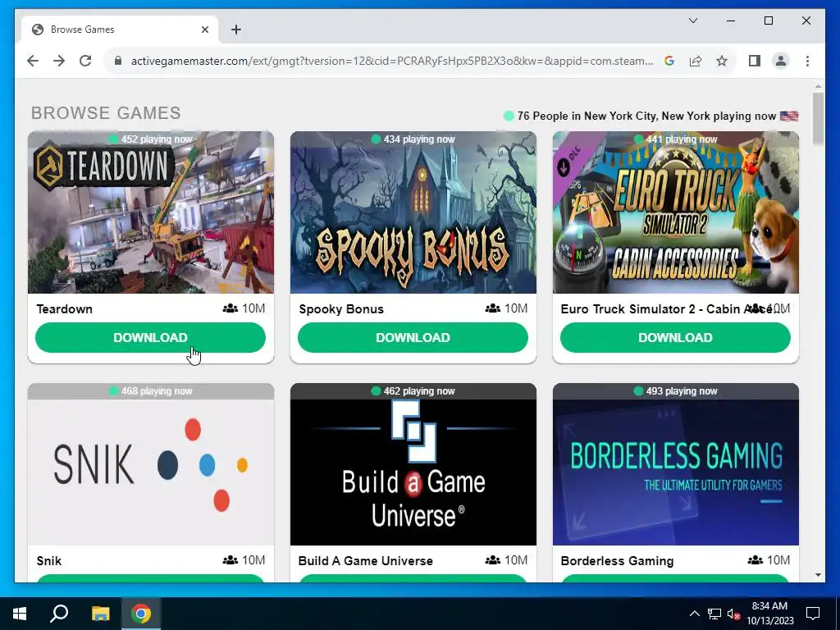Open the Windows Start menu
The width and height of the screenshot is (840, 630).
[x=20, y=614]
